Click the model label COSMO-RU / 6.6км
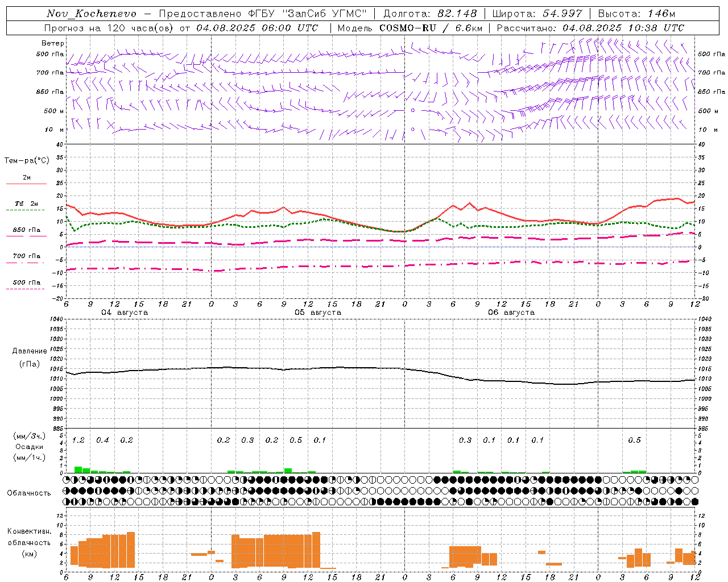The height and width of the screenshot is (582, 728). pyautogui.click(x=431, y=28)
